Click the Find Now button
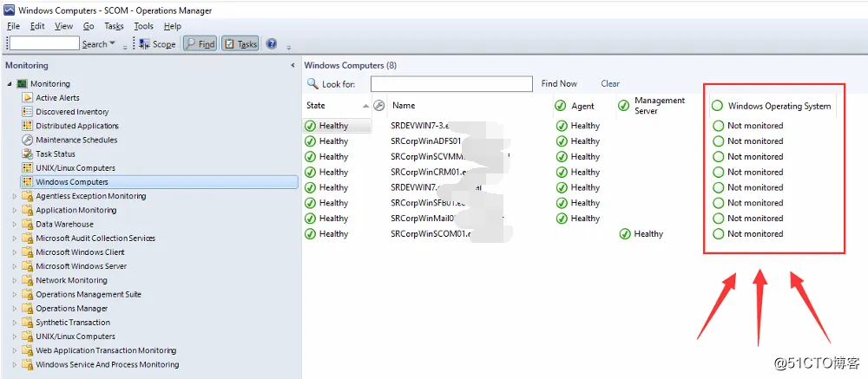 [x=559, y=83]
